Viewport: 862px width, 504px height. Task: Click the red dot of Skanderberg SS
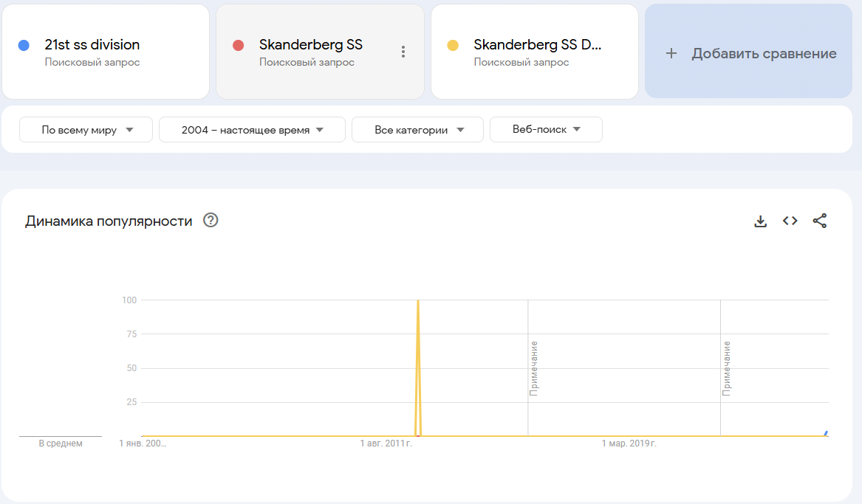(x=238, y=46)
